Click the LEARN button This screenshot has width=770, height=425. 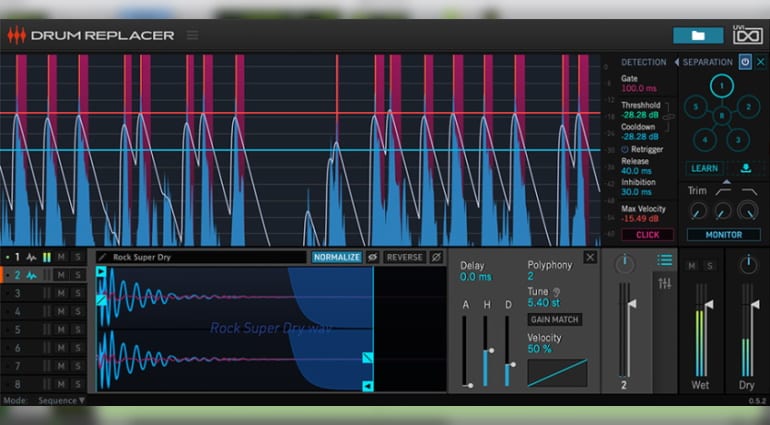(x=704, y=168)
